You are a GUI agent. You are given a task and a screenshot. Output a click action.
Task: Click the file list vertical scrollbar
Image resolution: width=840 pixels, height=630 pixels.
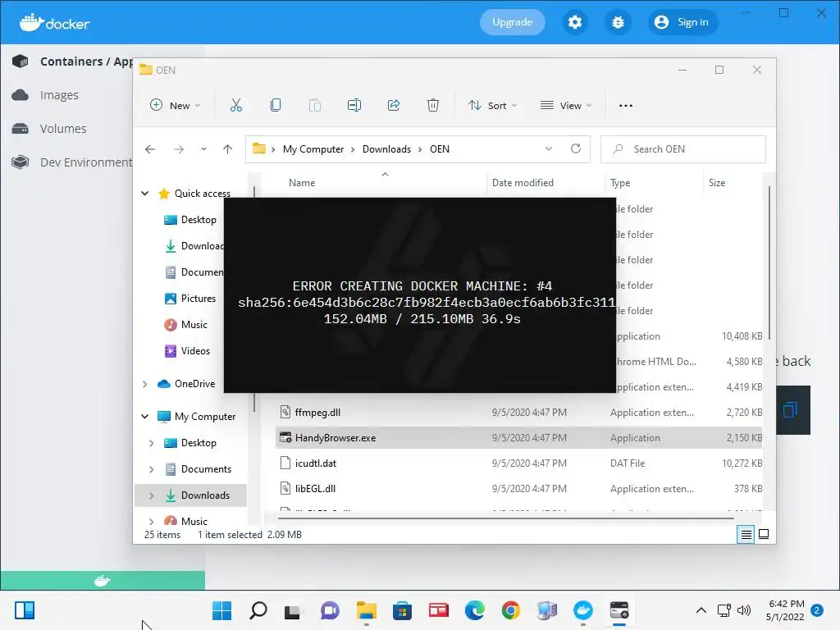769,262
